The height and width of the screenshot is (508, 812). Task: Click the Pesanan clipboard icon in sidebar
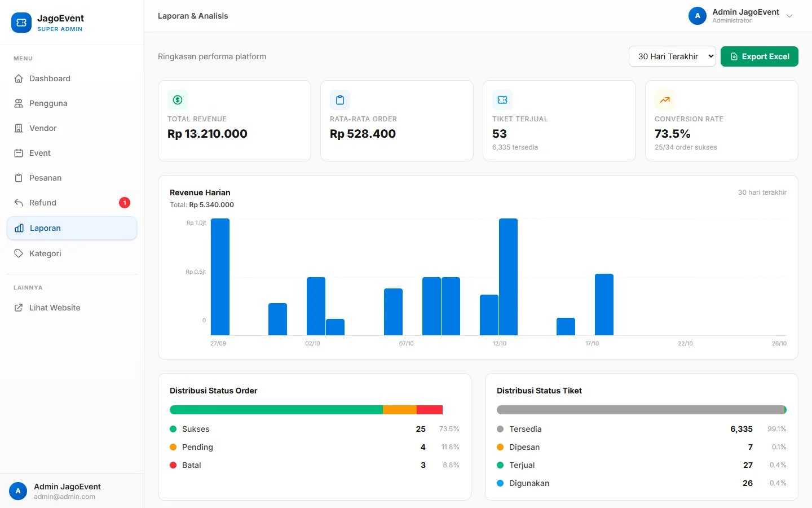tap(19, 178)
